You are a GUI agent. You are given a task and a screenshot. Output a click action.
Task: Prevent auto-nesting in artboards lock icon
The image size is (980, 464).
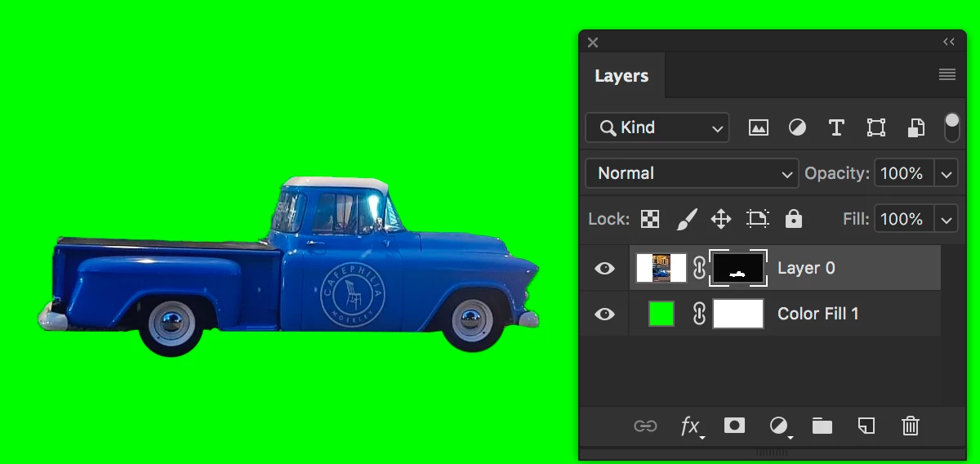758,219
